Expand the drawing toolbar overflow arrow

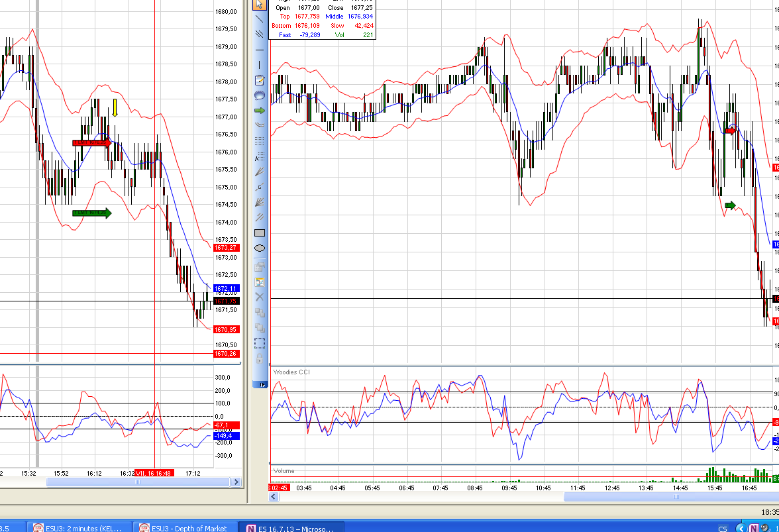262,384
